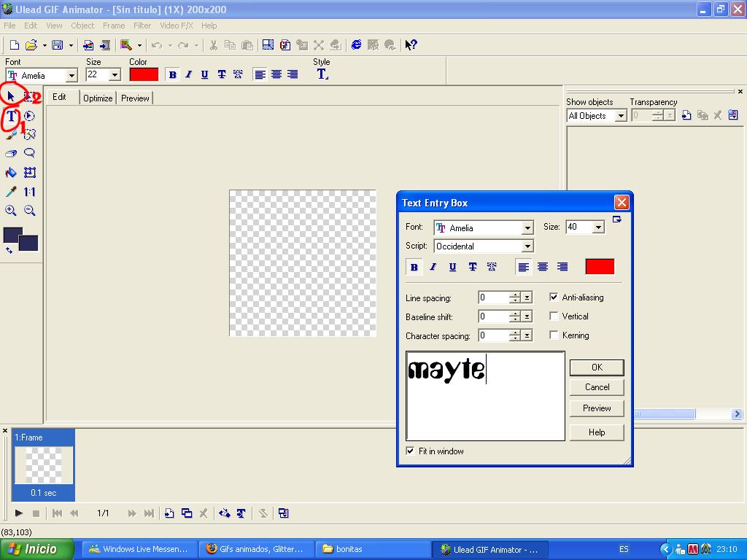747x560 pixels.
Task: Toggle Underline in Text Entry Box
Action: [452, 267]
